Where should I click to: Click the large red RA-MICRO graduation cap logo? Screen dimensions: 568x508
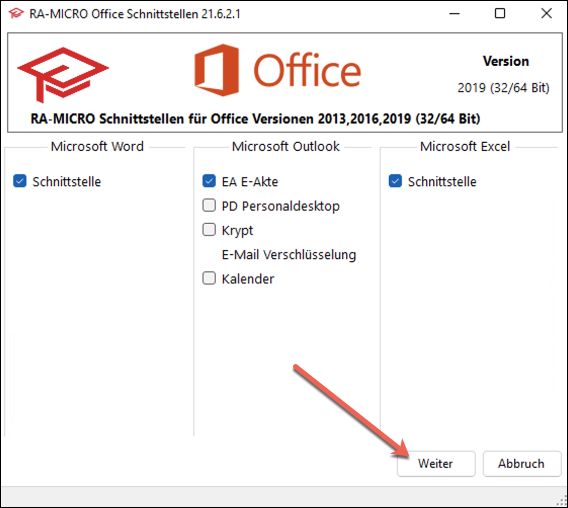(63, 74)
